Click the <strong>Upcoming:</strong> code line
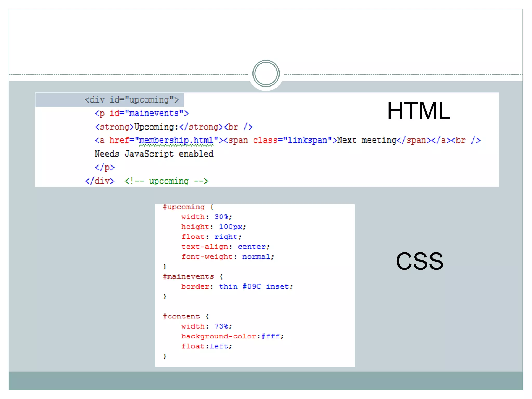The image size is (532, 399). (174, 127)
